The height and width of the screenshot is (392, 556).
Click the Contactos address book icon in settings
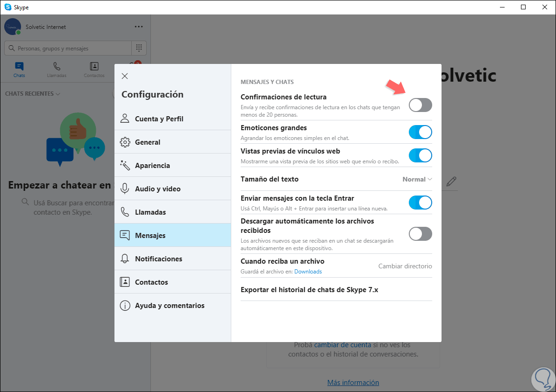[125, 282]
